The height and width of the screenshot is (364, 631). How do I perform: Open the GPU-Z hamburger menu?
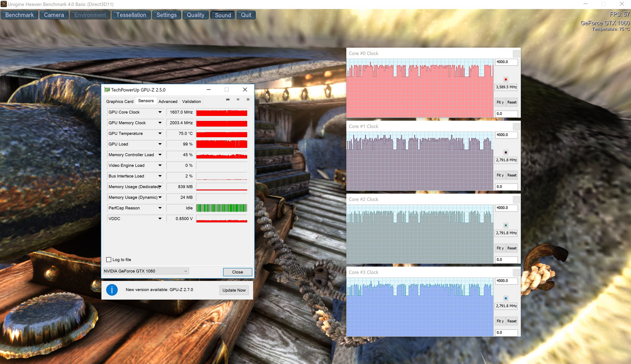(x=248, y=99)
